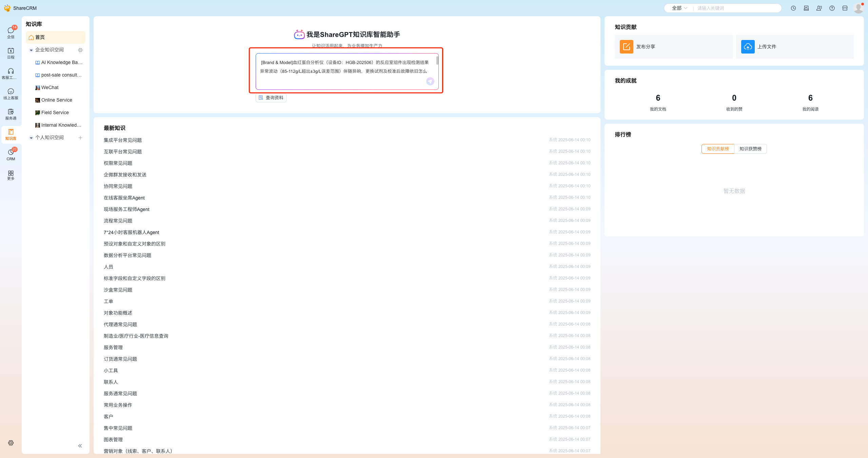Switch to 知识获赞榜 tab

pos(750,149)
